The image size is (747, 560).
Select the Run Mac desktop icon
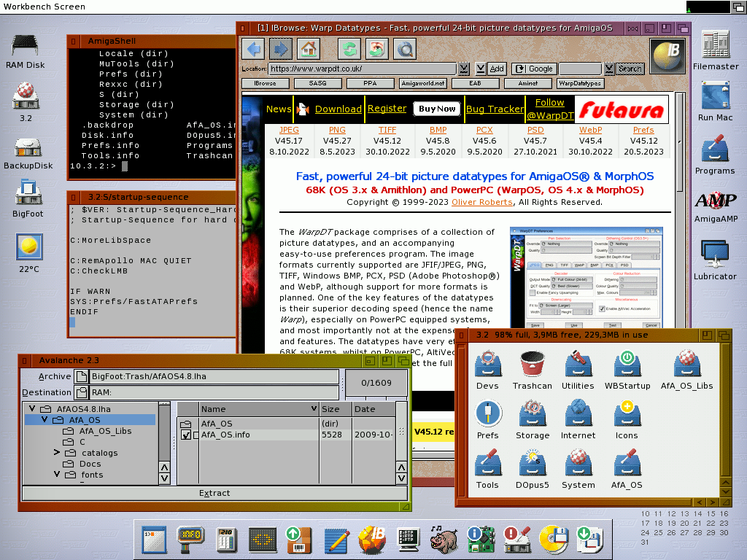tap(716, 101)
